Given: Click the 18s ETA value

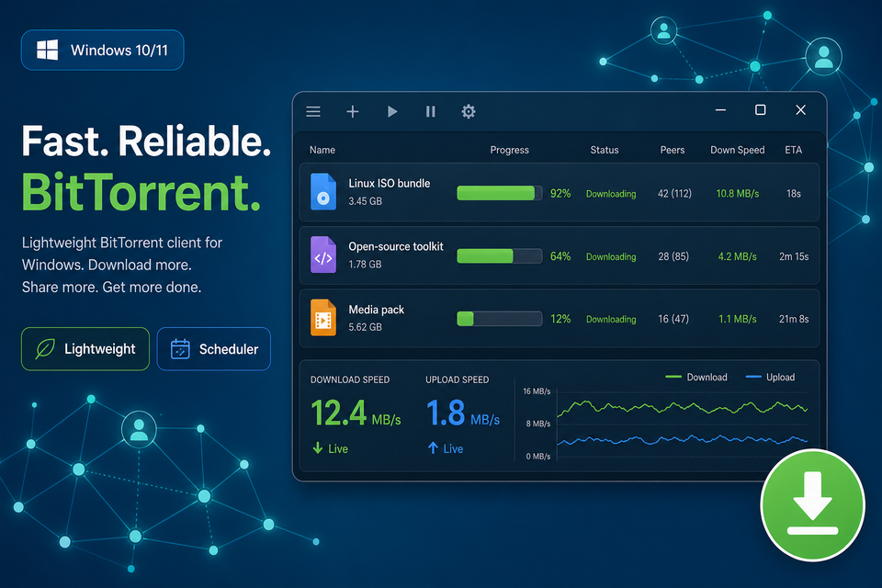Looking at the screenshot, I should pyautogui.click(x=794, y=194).
